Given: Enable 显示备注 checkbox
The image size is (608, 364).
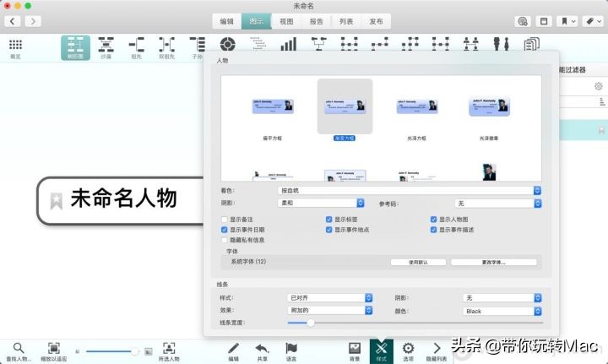Looking at the screenshot, I should [224, 220].
